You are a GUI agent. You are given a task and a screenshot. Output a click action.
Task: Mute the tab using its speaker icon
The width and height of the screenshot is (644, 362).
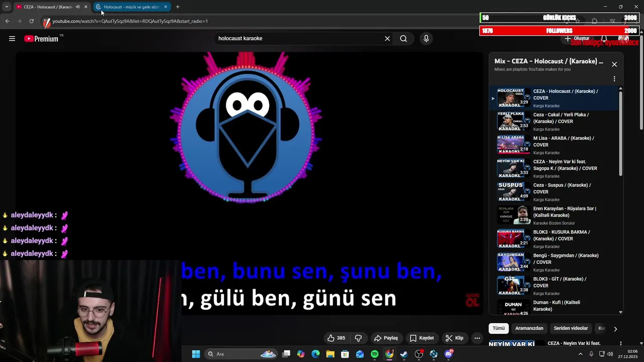[x=77, y=7]
